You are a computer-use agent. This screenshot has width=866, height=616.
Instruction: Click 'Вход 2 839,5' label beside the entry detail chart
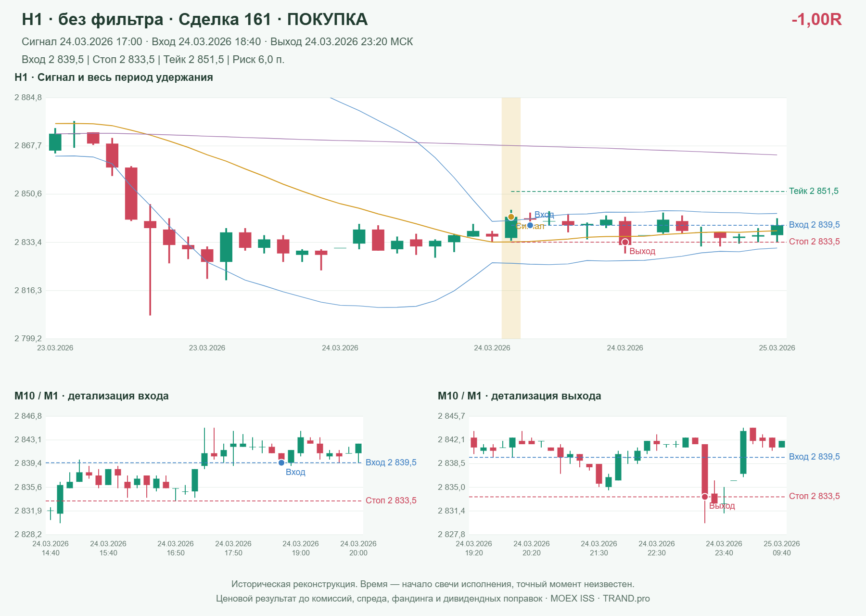(391, 462)
